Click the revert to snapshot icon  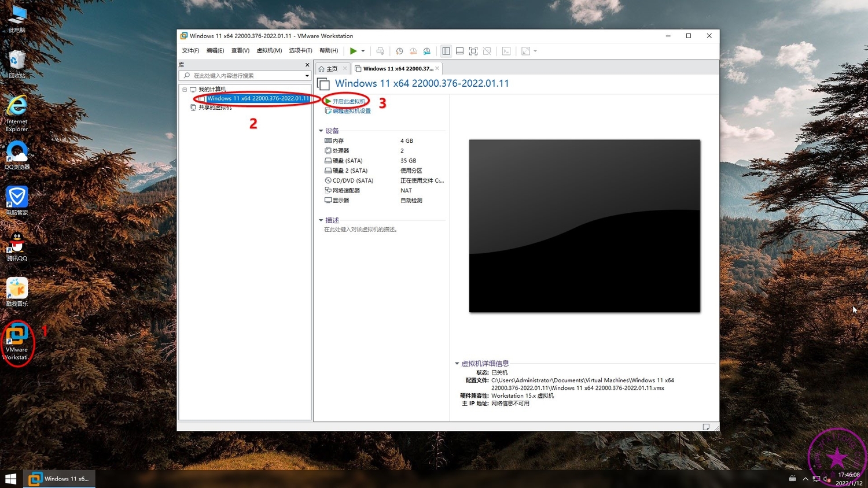(413, 51)
